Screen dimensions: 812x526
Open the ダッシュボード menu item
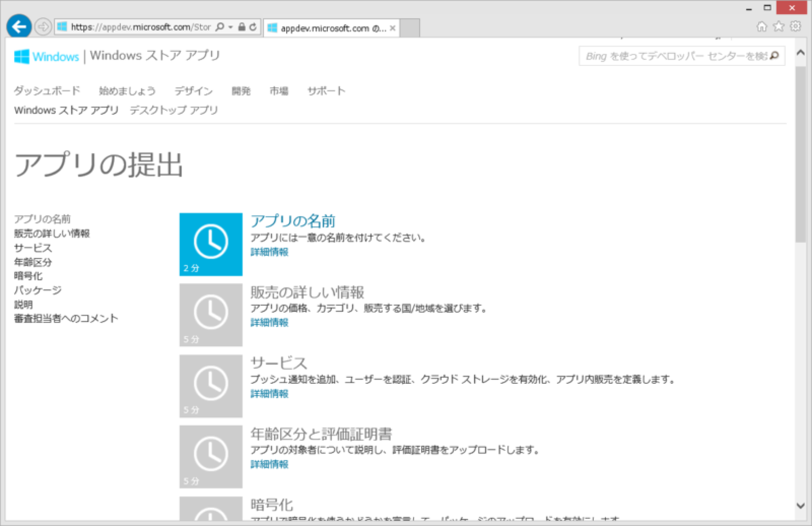point(47,91)
